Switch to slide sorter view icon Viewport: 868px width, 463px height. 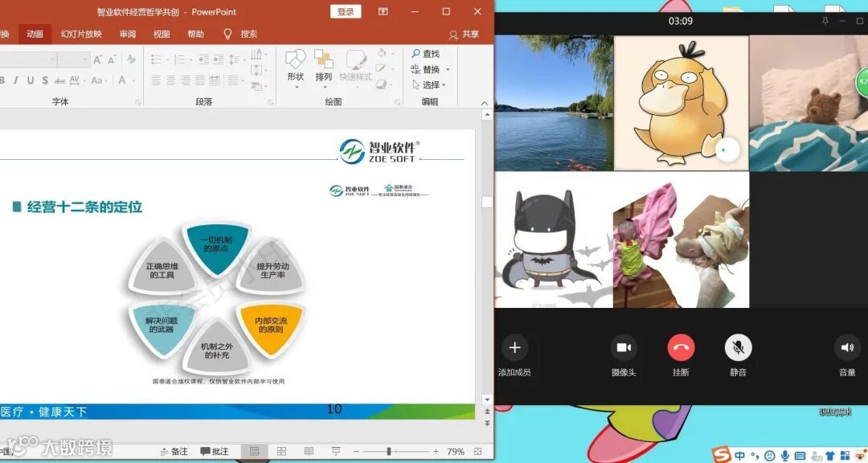[x=282, y=452]
